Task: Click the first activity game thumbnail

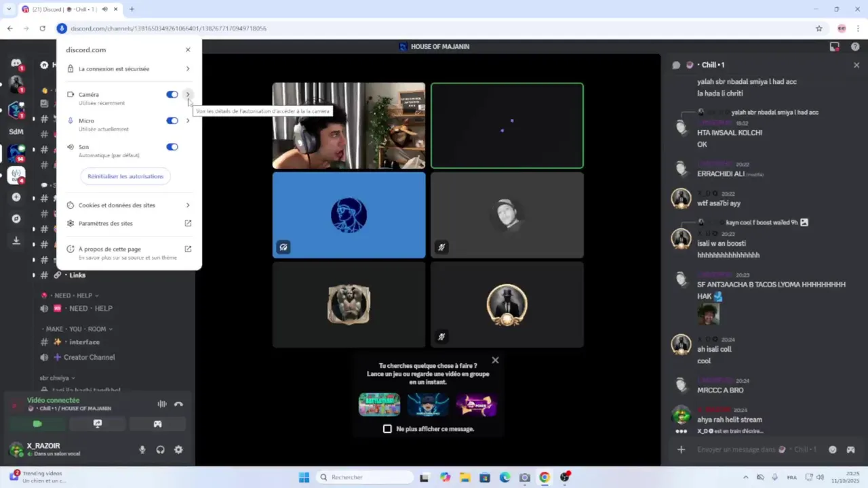Action: [379, 405]
